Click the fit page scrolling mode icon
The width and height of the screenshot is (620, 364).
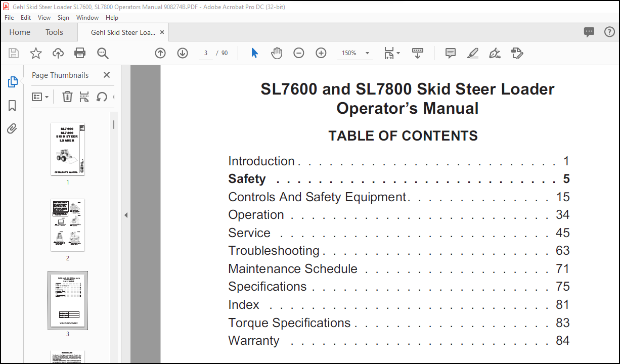click(389, 53)
